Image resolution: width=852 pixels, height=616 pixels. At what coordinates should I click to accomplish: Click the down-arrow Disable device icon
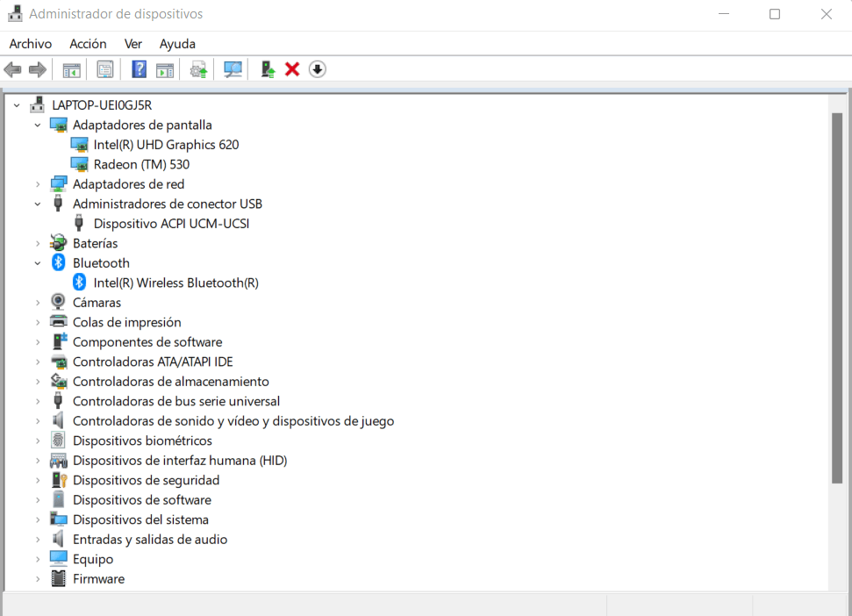point(318,69)
